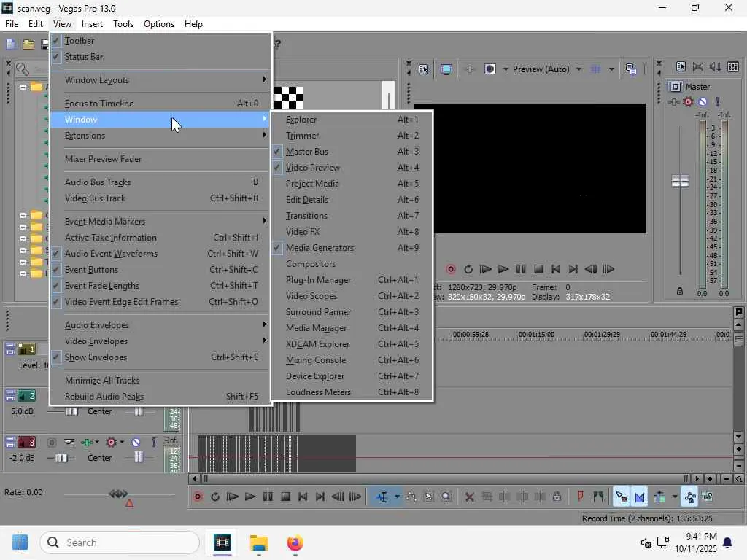Choose Minimize All Tracks

pos(161,381)
